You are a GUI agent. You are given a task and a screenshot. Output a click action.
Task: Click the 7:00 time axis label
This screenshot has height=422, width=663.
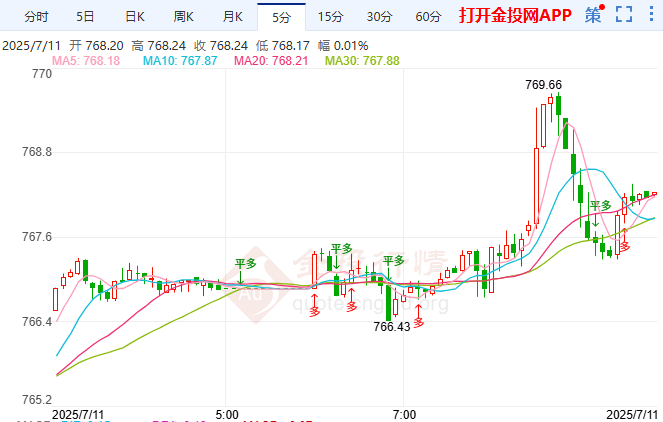point(404,415)
